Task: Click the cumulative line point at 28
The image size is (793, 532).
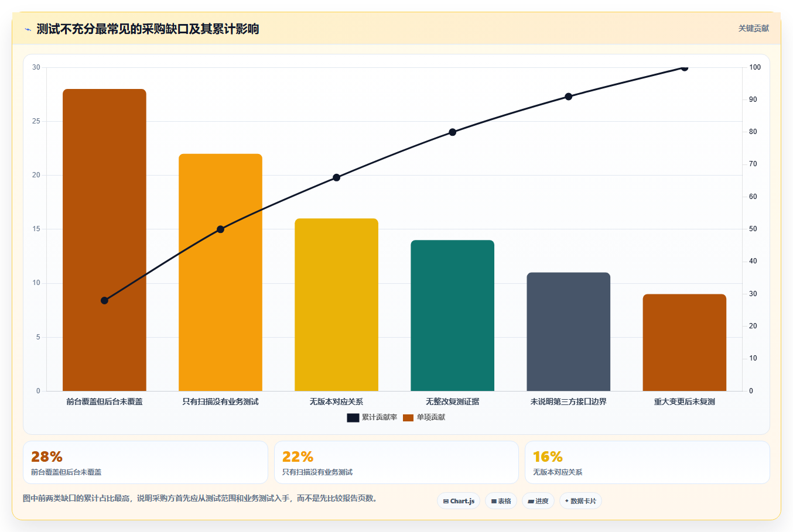Action: click(x=104, y=300)
